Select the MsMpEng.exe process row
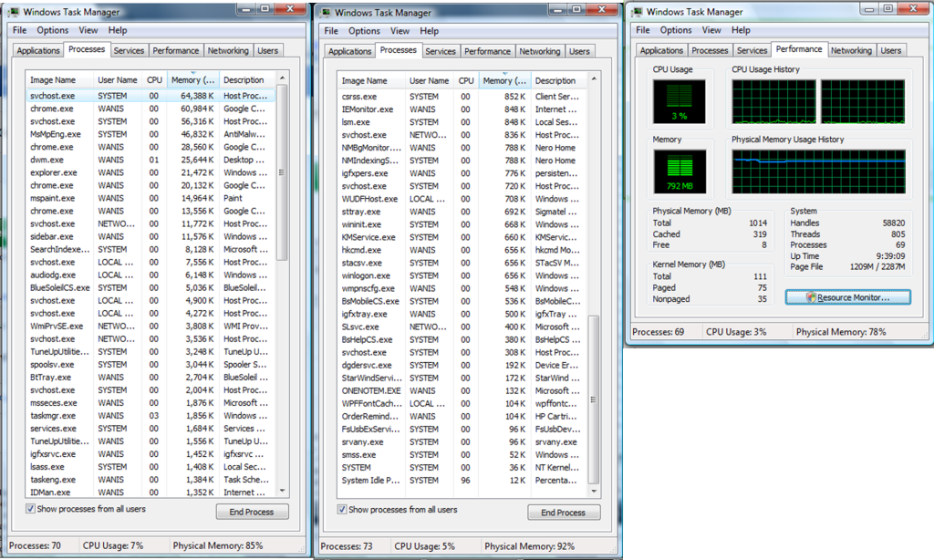The image size is (934, 560). 150,134
